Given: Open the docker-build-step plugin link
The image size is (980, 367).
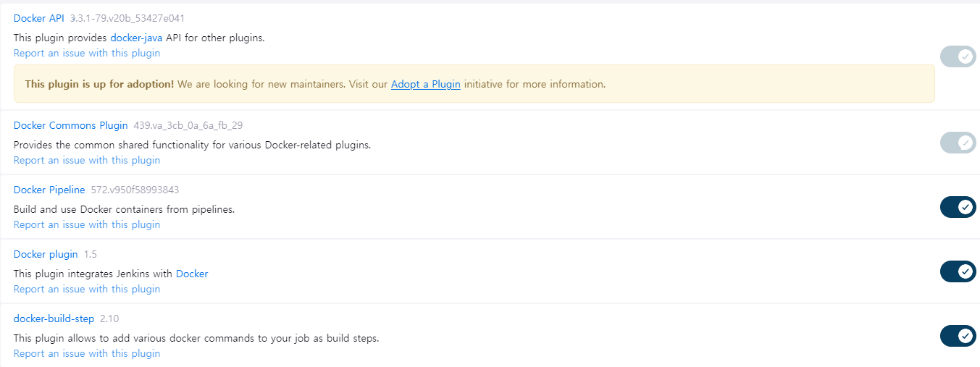Looking at the screenshot, I should pos(54,319).
